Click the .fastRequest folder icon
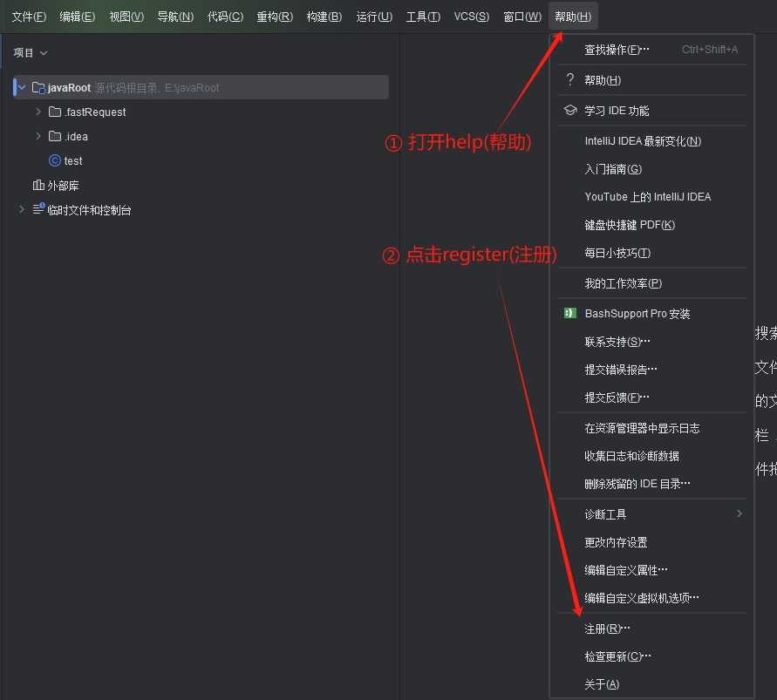This screenshot has height=700, width=777. (55, 112)
